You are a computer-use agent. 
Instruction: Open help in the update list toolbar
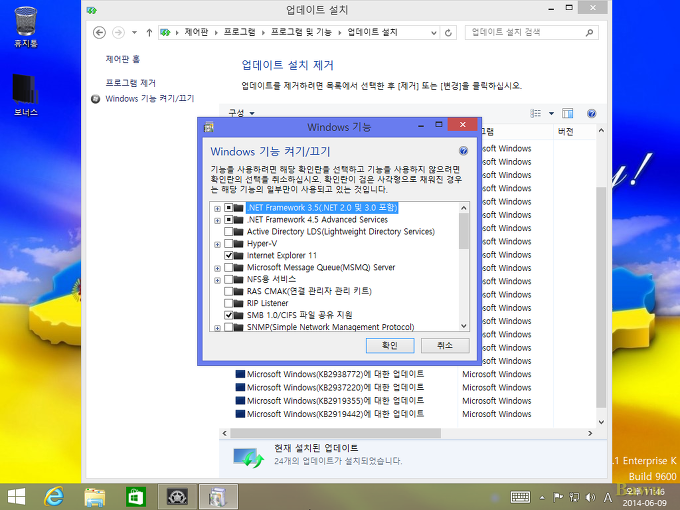pos(591,114)
